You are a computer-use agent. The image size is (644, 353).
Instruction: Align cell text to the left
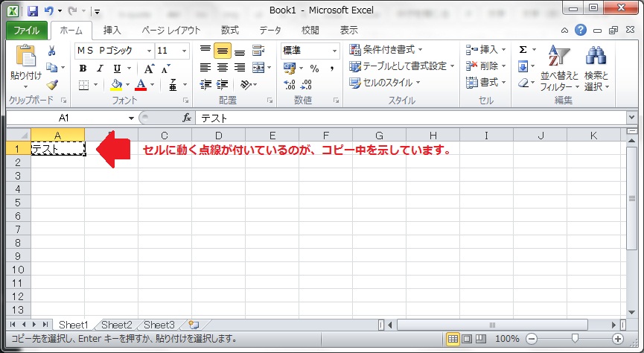tap(205, 67)
